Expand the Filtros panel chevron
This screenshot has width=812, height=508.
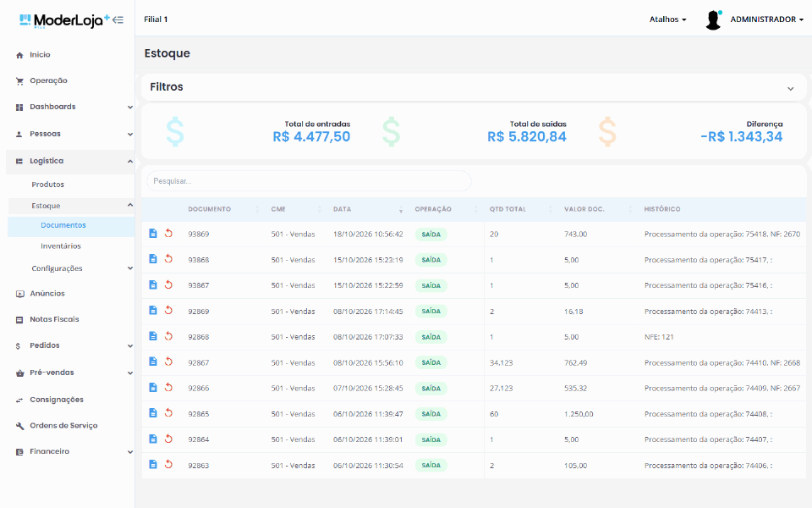pyautogui.click(x=791, y=89)
